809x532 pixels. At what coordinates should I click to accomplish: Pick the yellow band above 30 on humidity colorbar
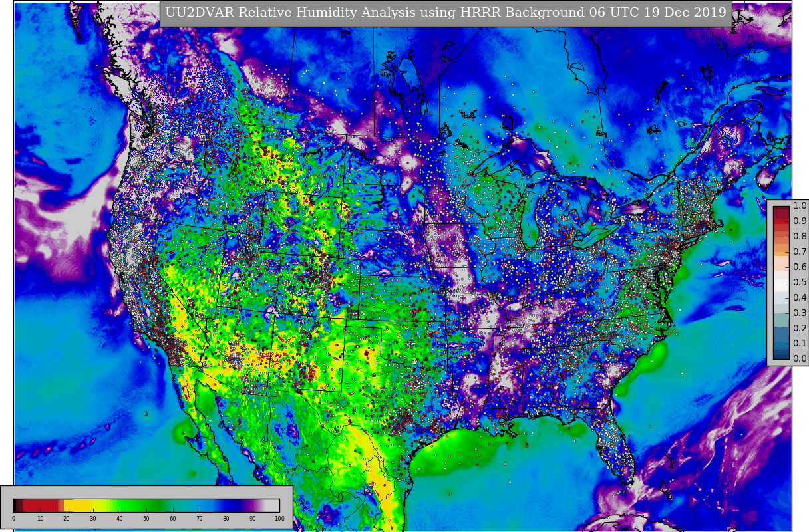click(93, 505)
